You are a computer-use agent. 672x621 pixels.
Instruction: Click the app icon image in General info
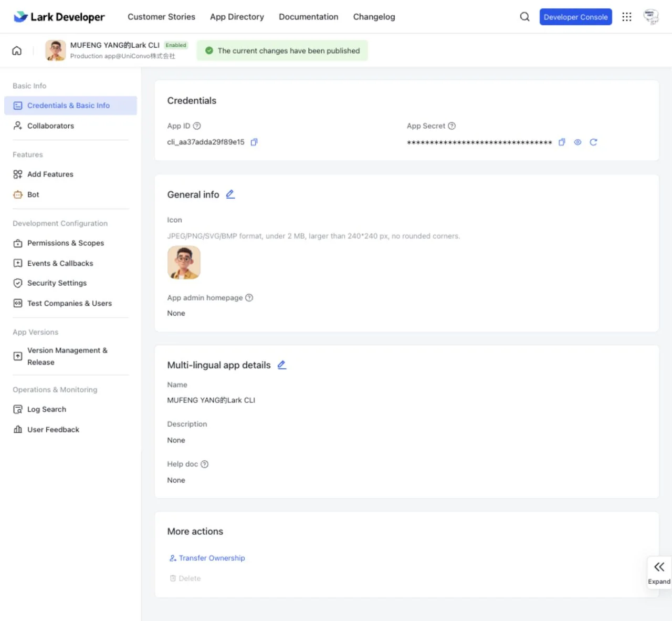pos(184,262)
